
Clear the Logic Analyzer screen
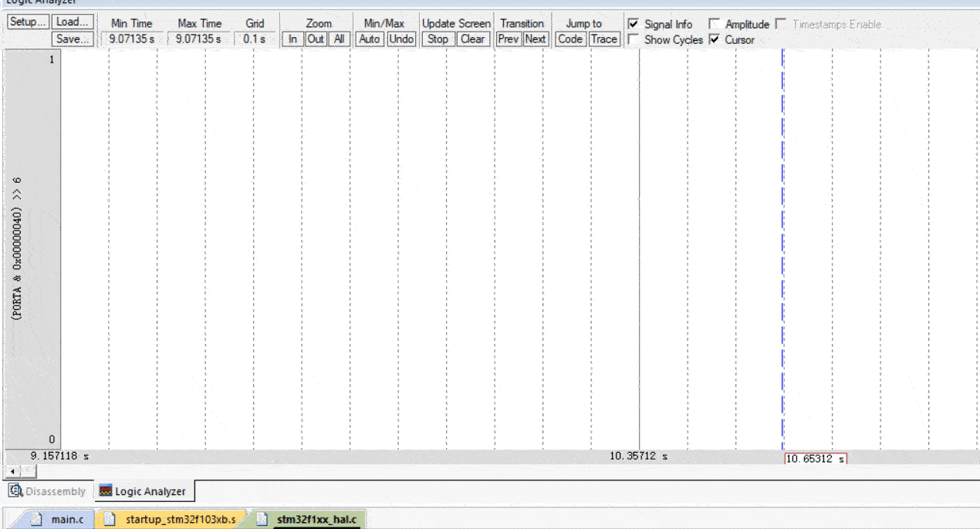pos(472,39)
